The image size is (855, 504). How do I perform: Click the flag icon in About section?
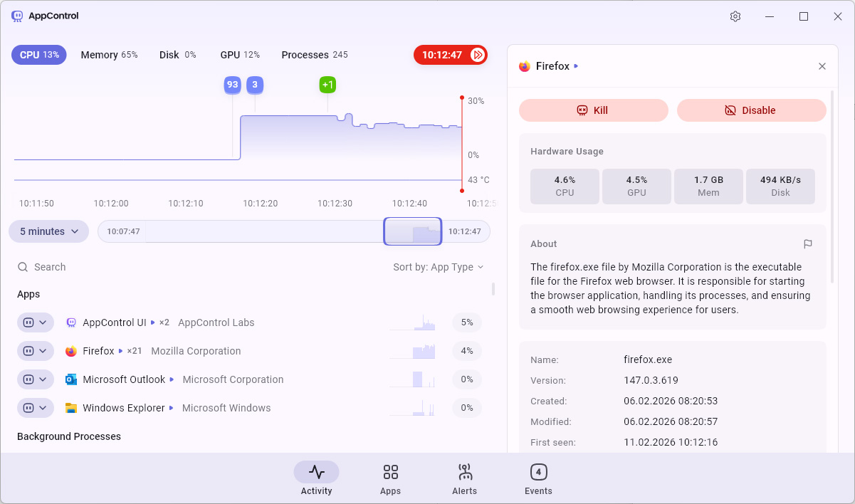pos(808,244)
